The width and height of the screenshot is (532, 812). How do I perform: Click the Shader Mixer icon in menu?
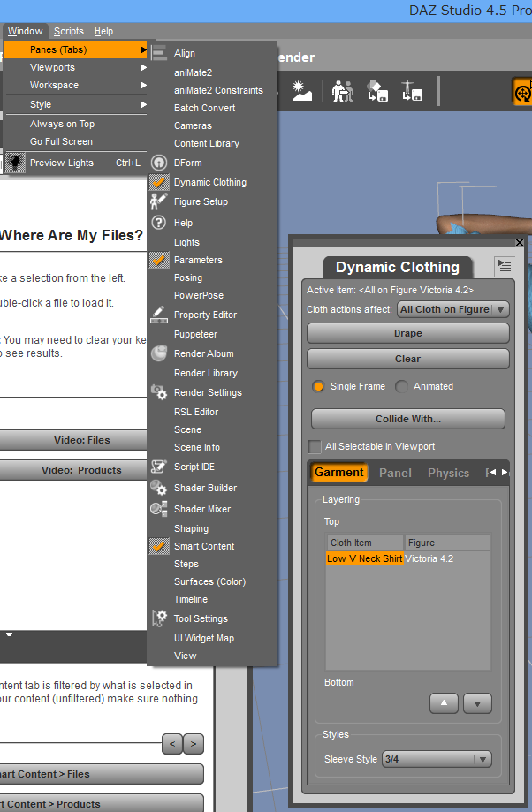(159, 509)
